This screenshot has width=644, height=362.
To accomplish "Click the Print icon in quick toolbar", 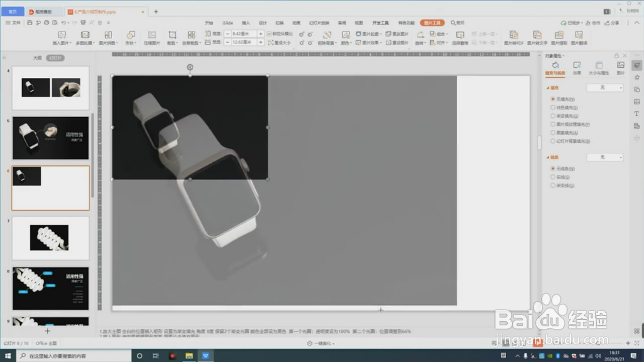I will [x=46, y=23].
